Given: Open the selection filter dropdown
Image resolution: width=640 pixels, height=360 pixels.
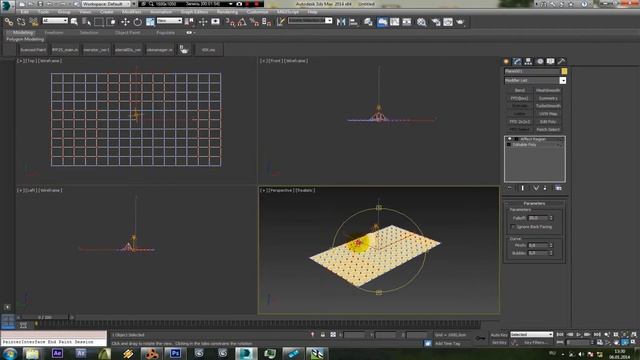Looking at the screenshot, I should 55,21.
